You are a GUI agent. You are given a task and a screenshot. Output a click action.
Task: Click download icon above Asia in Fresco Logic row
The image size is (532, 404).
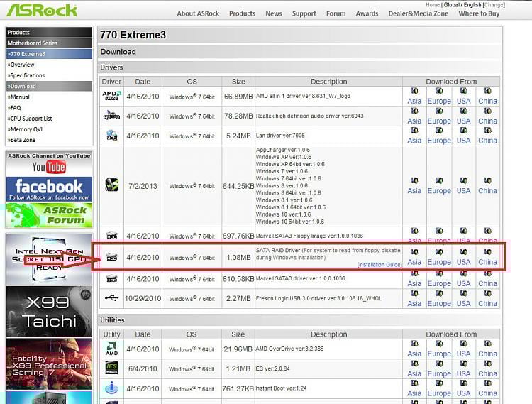click(414, 293)
